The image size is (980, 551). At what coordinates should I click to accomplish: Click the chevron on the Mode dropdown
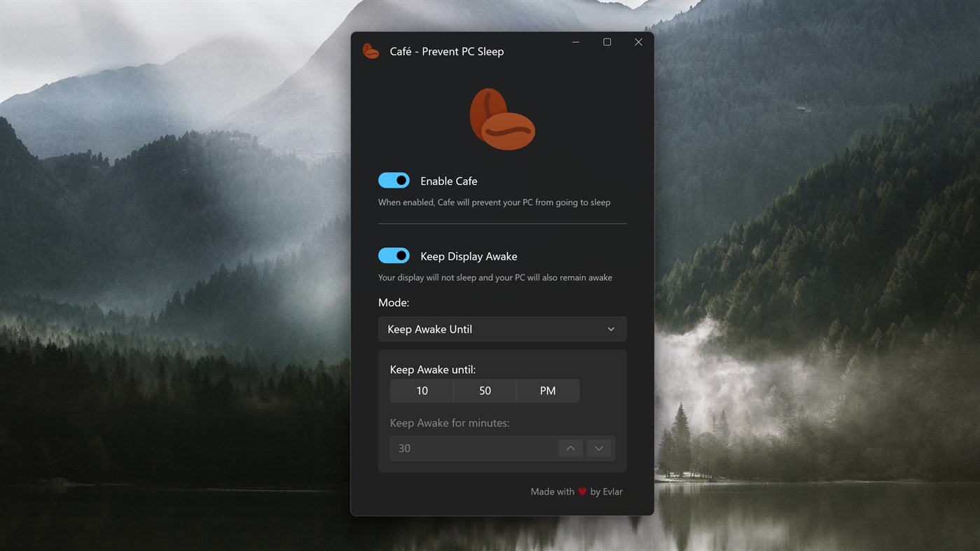click(610, 328)
